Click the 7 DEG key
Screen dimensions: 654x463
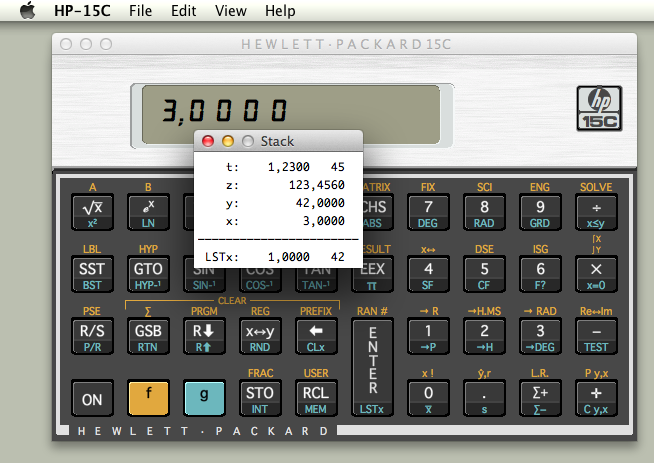(428, 212)
